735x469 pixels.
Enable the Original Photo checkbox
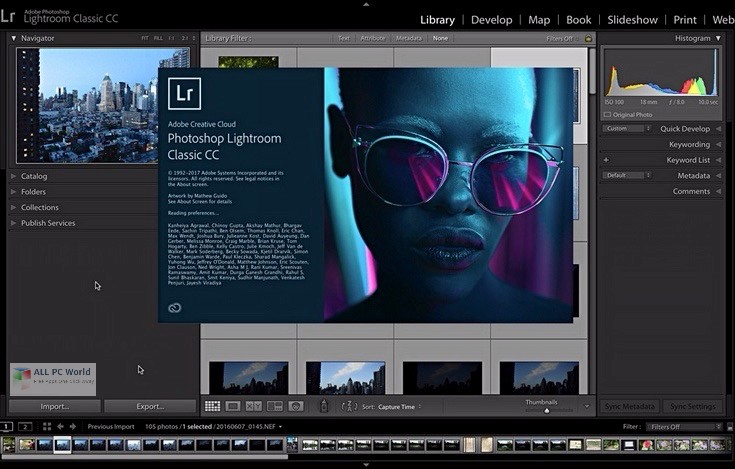pyautogui.click(x=607, y=114)
